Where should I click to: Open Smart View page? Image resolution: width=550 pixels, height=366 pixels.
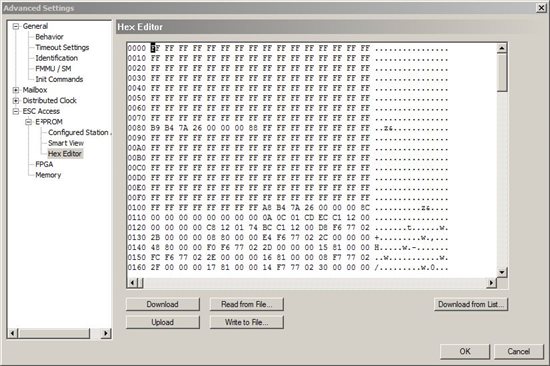66,143
